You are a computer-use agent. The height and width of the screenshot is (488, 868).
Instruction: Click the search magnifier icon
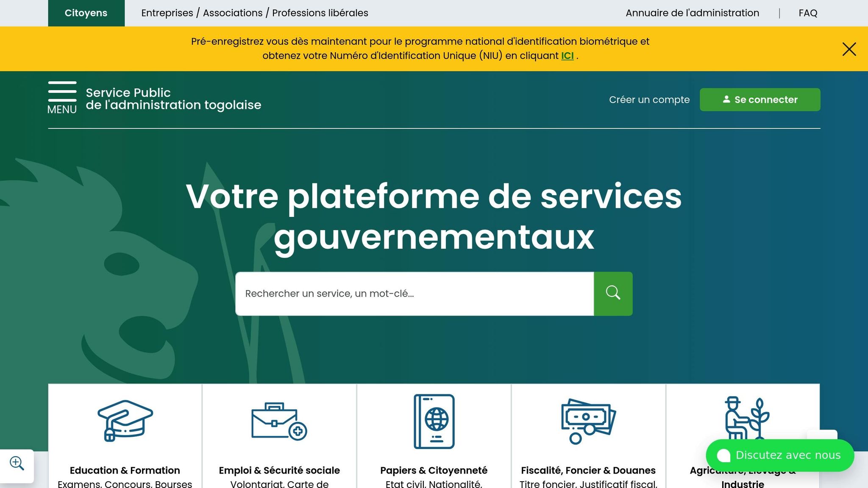click(613, 293)
